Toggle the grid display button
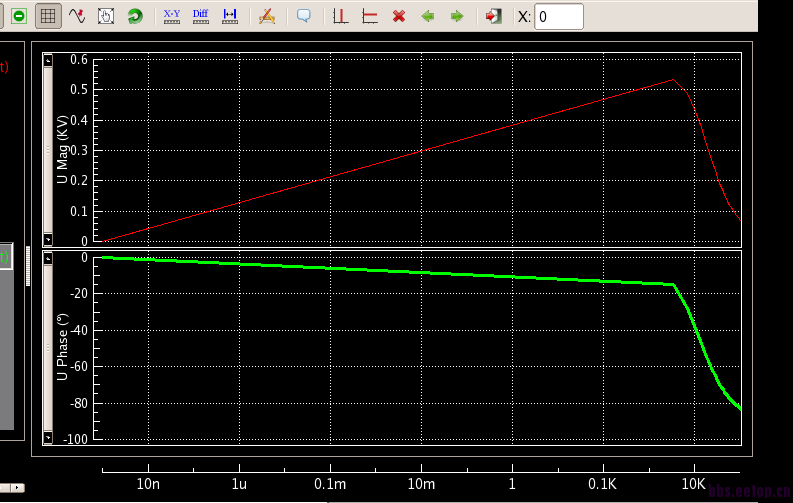This screenshot has width=793, height=503. (48, 16)
